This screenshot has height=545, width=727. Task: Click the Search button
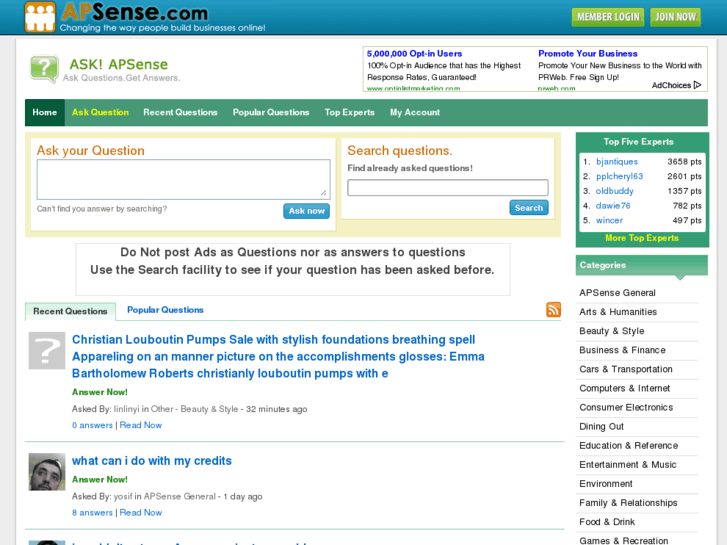point(529,208)
